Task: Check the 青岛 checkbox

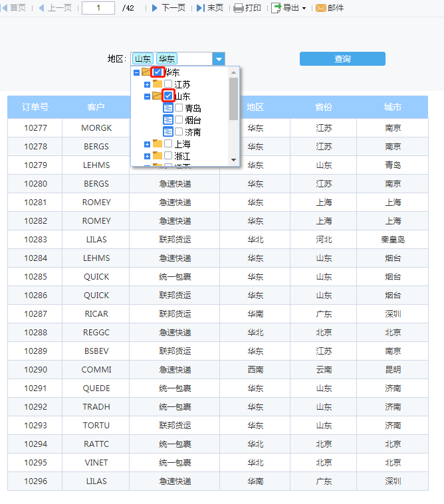Action: 179,108
